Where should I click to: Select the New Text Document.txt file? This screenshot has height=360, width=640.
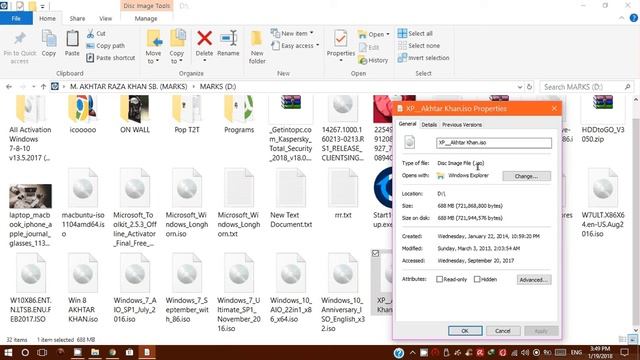(x=291, y=199)
